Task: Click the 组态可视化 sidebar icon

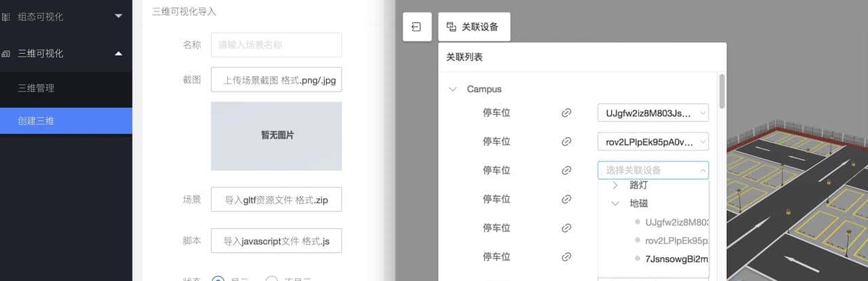Action: (6, 16)
